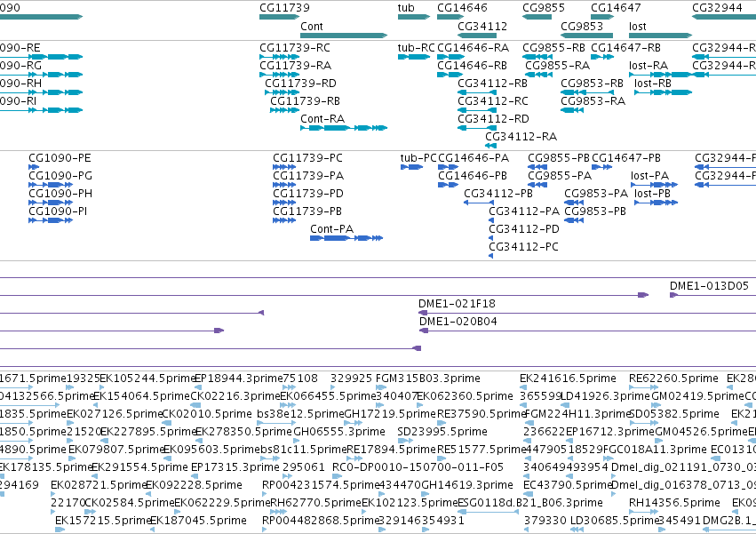Select the CG34112-PD protein label
The width and height of the screenshot is (756, 534).
tap(524, 229)
